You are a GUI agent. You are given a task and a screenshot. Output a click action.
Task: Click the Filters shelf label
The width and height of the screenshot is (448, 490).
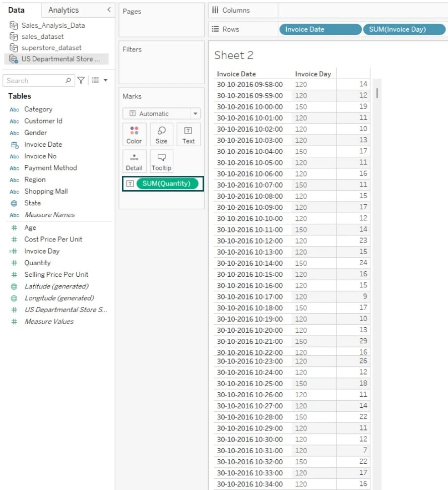tap(132, 49)
